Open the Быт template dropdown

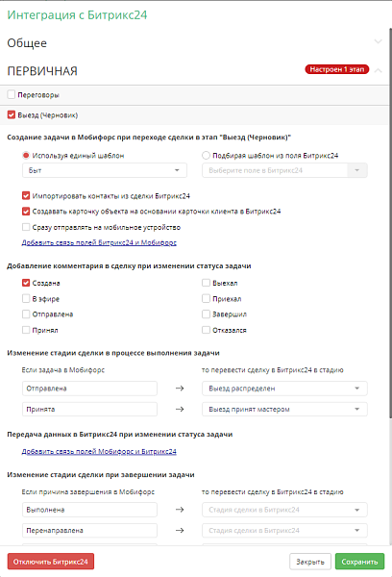pos(105,170)
